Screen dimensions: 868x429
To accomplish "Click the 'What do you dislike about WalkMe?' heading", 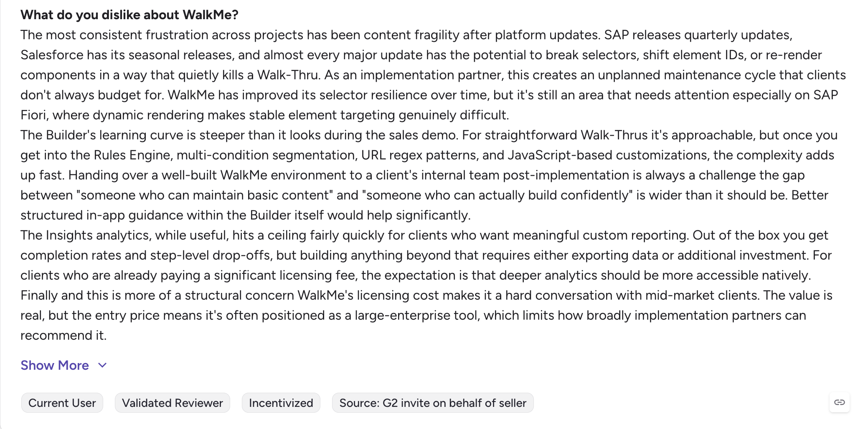I will tap(129, 15).
